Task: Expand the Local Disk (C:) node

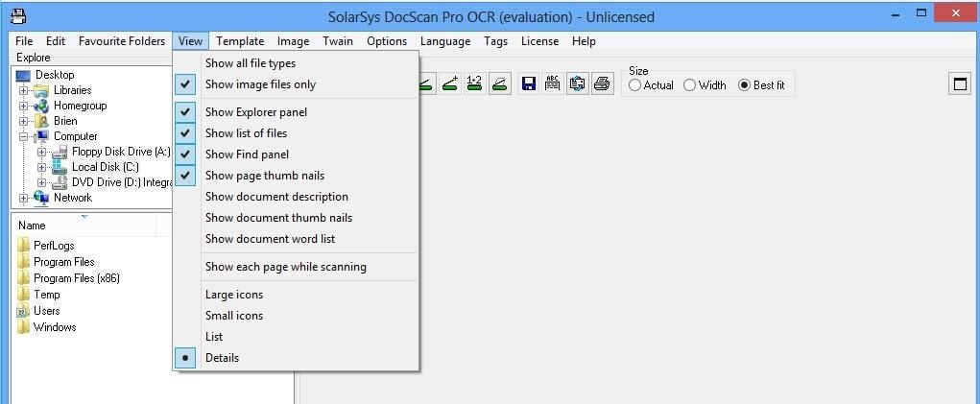Action: [42, 167]
